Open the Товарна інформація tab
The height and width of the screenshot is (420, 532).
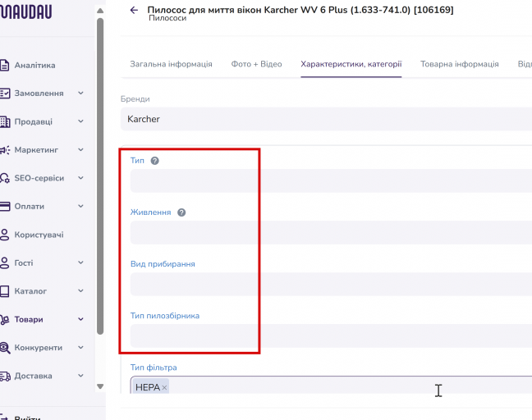(x=460, y=64)
